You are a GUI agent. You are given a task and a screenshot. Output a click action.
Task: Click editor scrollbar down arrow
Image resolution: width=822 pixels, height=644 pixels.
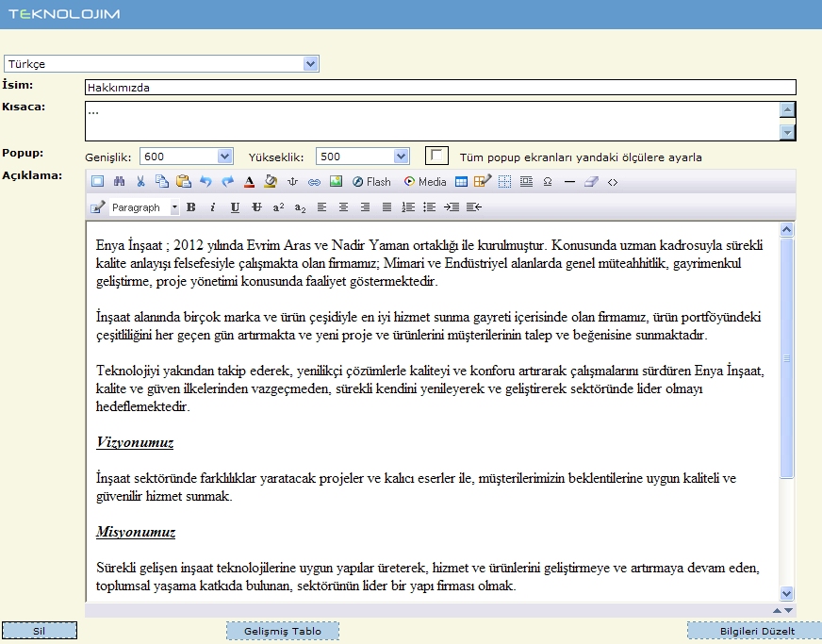click(x=786, y=593)
